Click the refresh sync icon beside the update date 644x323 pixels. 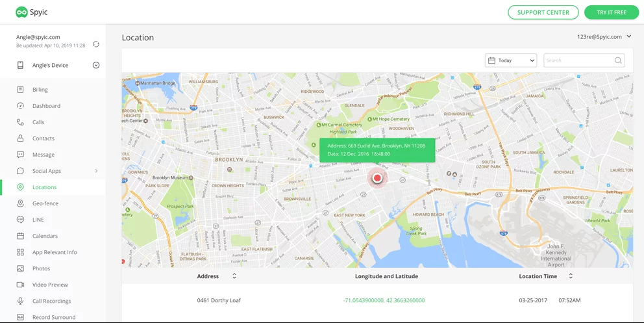[x=96, y=44]
